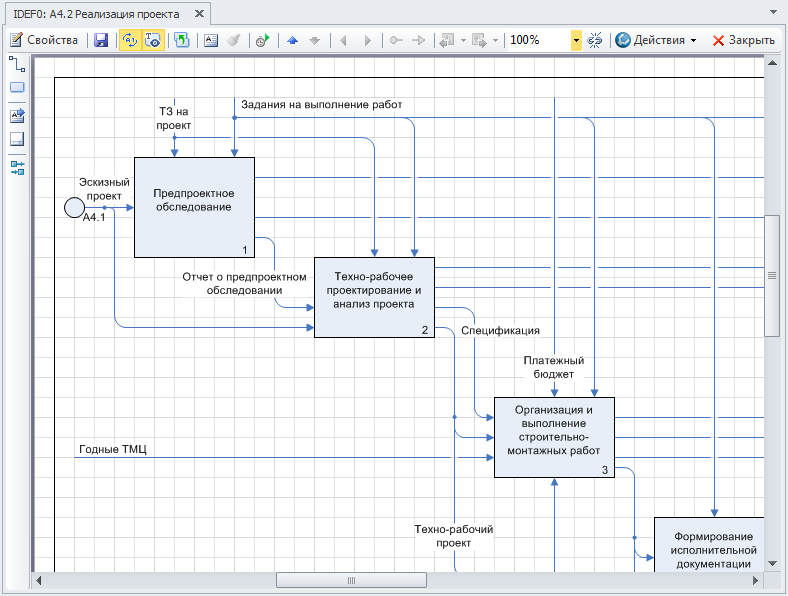Select the IDEF0 A4.2 Реализация проекта tab

pos(97,15)
